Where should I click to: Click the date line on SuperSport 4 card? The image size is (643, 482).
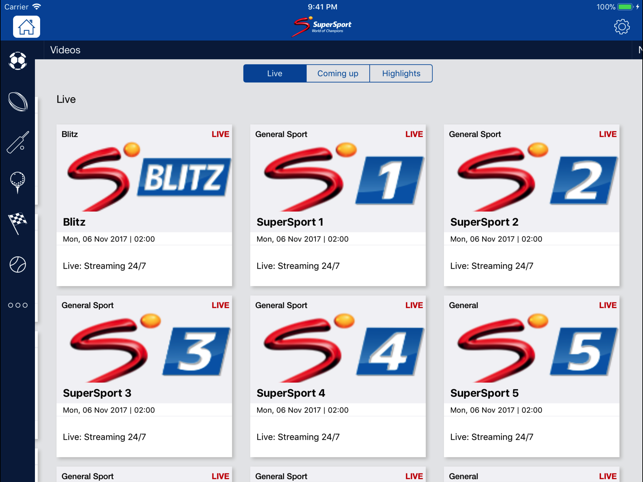point(302,410)
